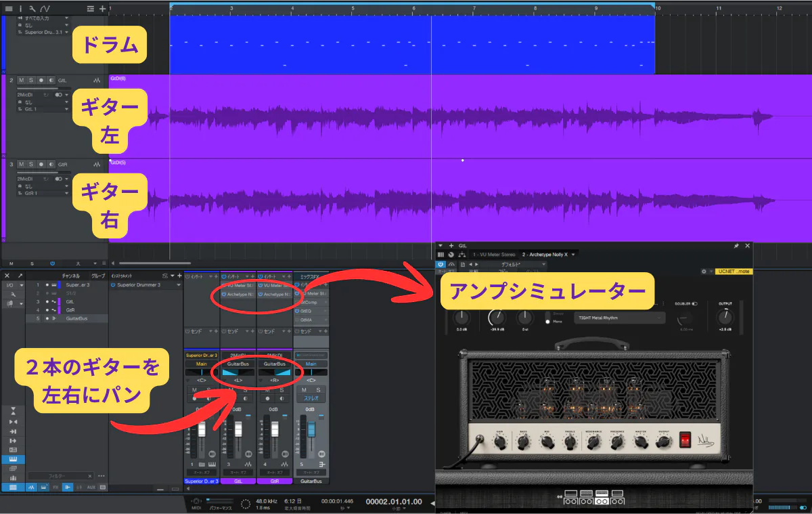
Task: Open mixer in separate window via arrow icon
Action: 20,276
